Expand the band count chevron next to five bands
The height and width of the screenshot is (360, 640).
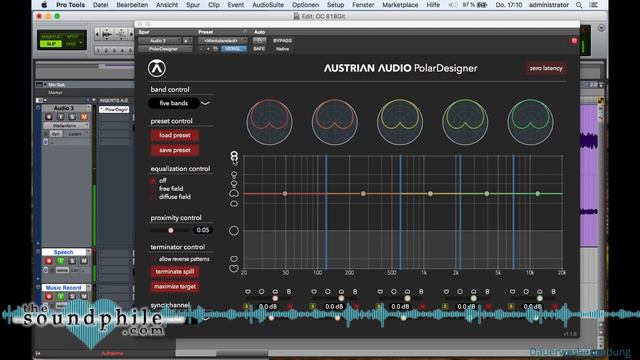(206, 103)
